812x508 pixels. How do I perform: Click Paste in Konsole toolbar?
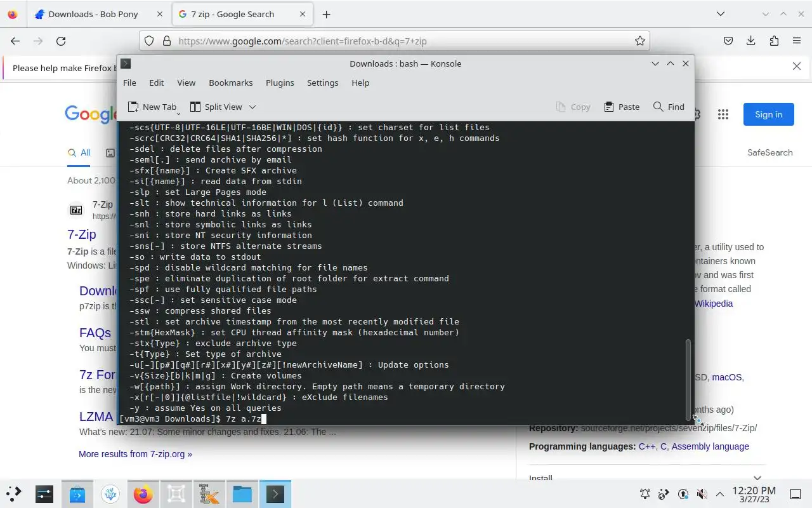622,107
